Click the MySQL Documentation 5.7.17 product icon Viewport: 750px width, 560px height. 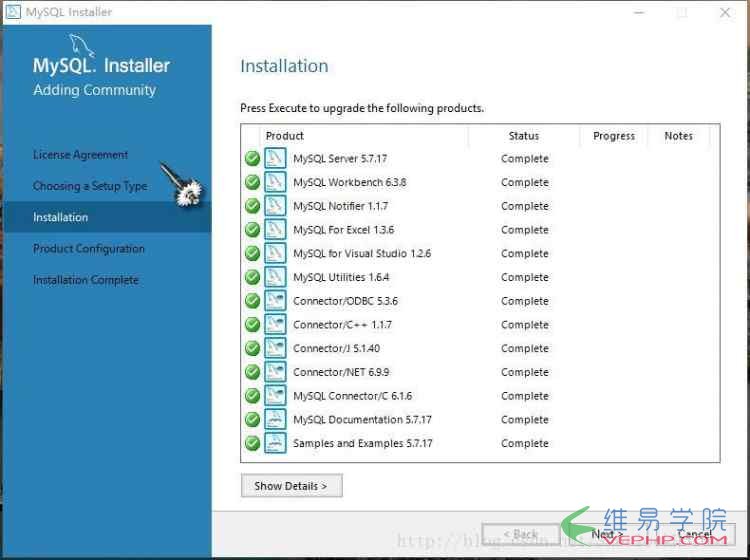point(275,419)
